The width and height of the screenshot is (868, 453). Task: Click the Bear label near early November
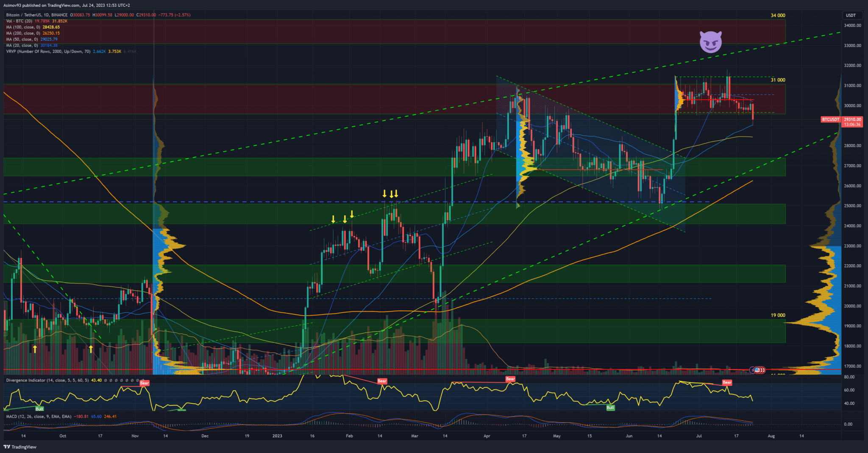(145, 383)
